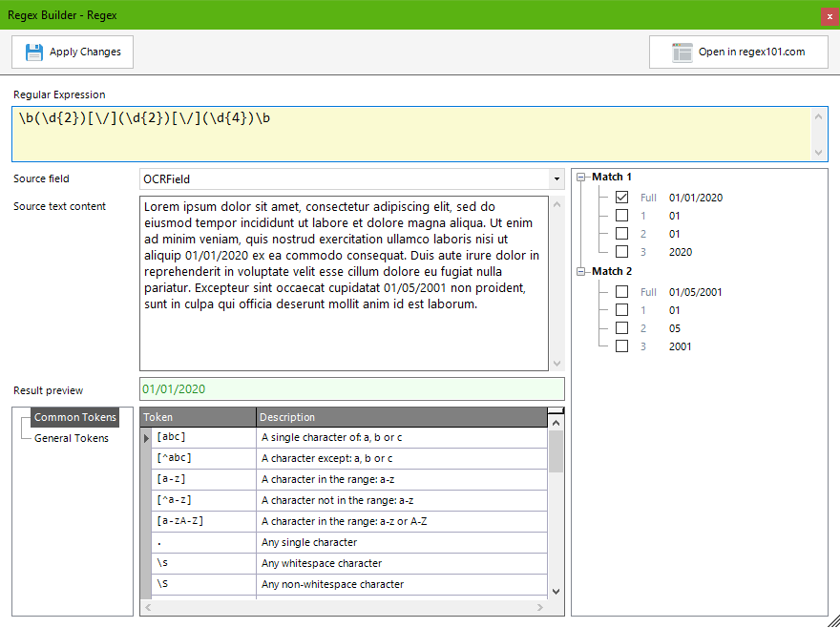This screenshot has height=628, width=840.
Task: Switch to the General Tokens category
Action: (72, 439)
